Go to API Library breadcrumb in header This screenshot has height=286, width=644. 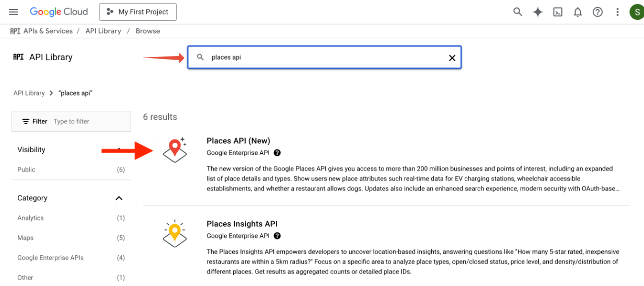(103, 31)
